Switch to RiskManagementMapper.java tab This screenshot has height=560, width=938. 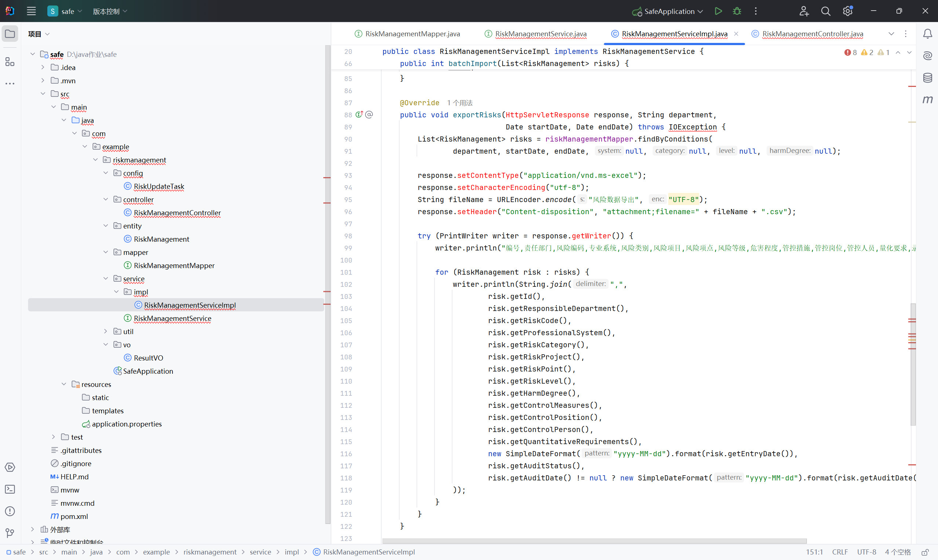pos(412,34)
